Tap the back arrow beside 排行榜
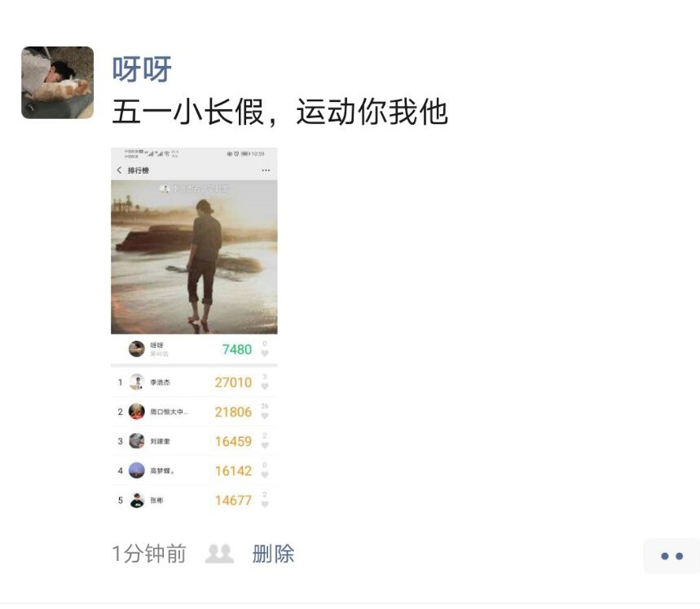 119,170
